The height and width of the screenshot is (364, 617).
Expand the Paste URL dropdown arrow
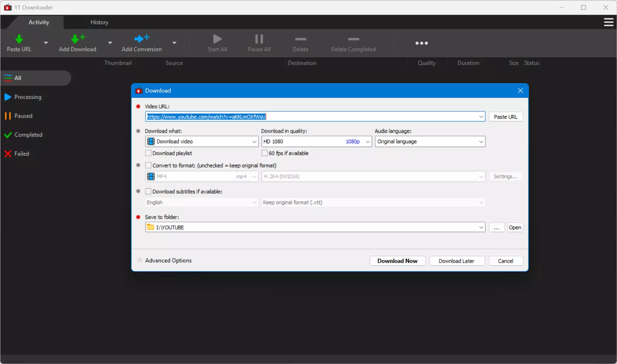coord(46,43)
